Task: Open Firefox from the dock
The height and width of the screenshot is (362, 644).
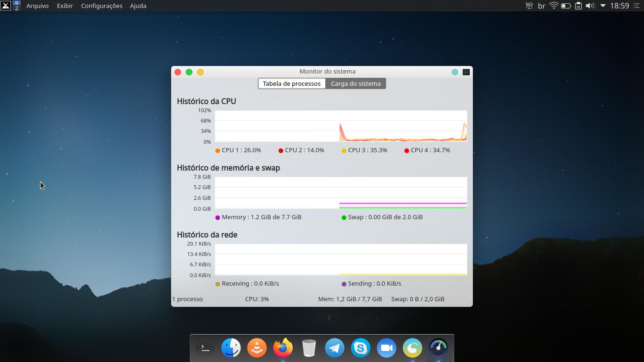Action: [283, 348]
